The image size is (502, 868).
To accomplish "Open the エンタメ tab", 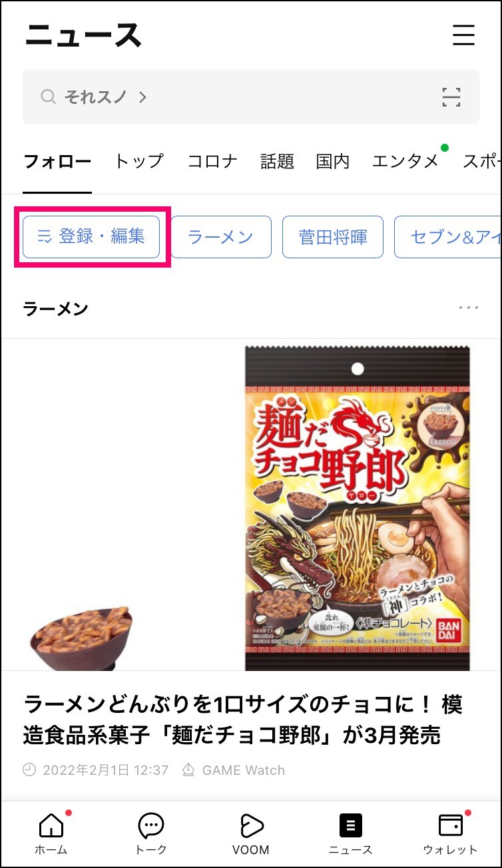I will (x=405, y=161).
